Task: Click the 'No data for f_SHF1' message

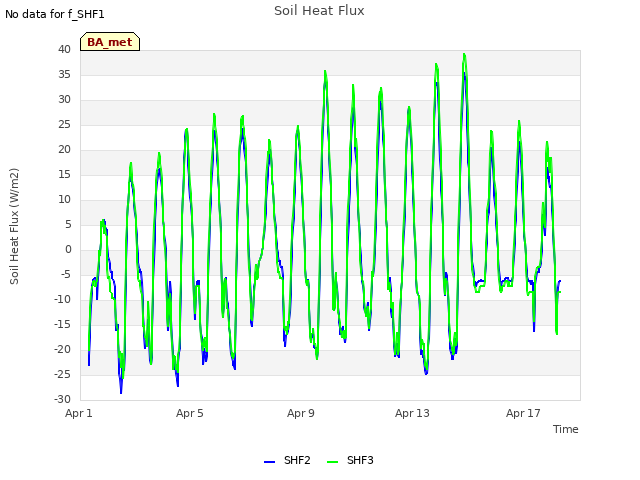Action: point(55,14)
